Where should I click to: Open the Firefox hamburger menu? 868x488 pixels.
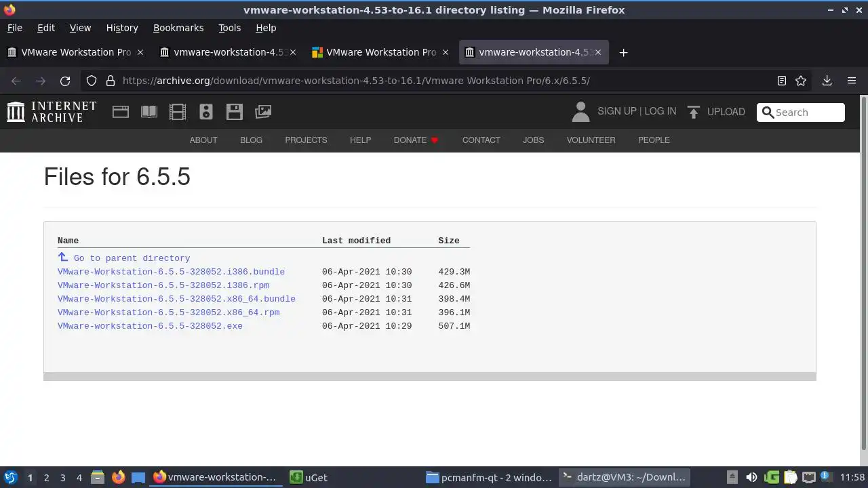click(852, 81)
